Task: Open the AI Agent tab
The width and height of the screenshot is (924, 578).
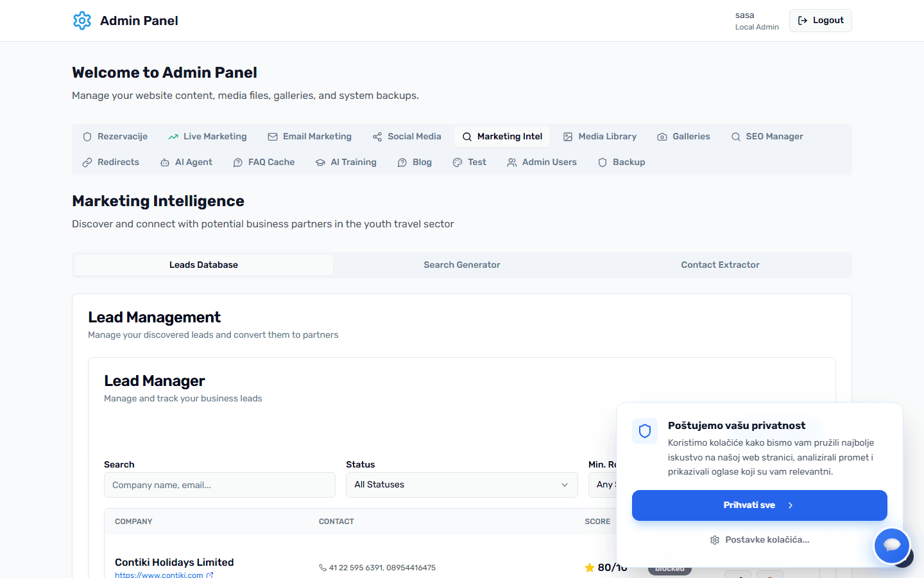Action: point(186,162)
